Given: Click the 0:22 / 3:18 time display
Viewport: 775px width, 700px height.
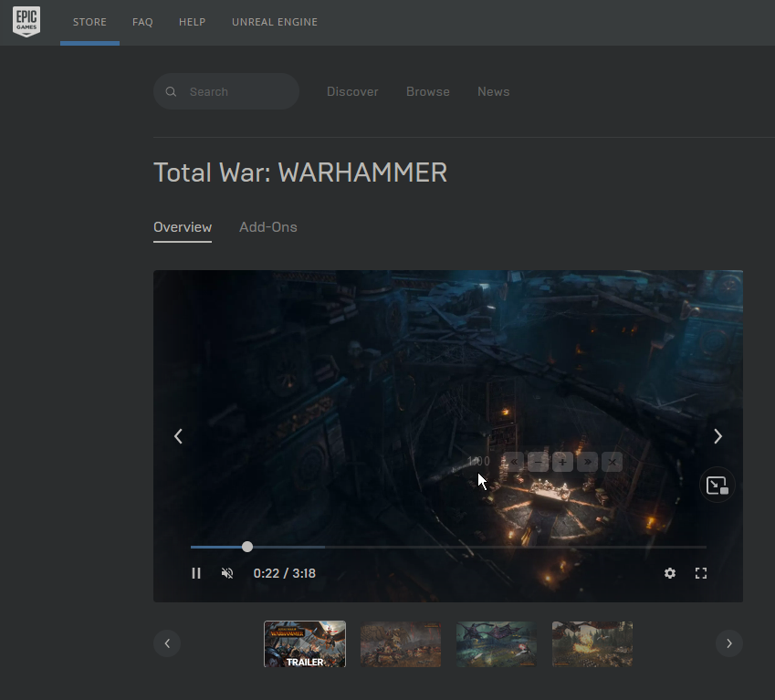Looking at the screenshot, I should click(285, 573).
